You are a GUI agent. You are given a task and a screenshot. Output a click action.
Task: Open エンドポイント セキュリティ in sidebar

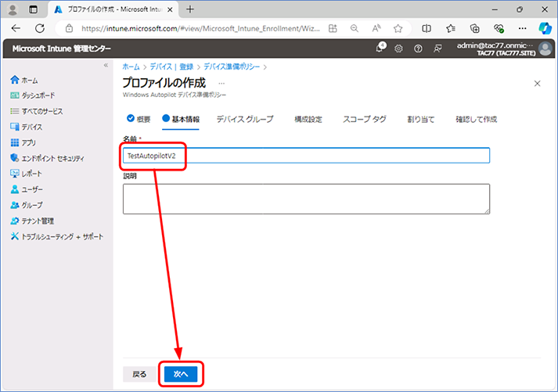47,158
